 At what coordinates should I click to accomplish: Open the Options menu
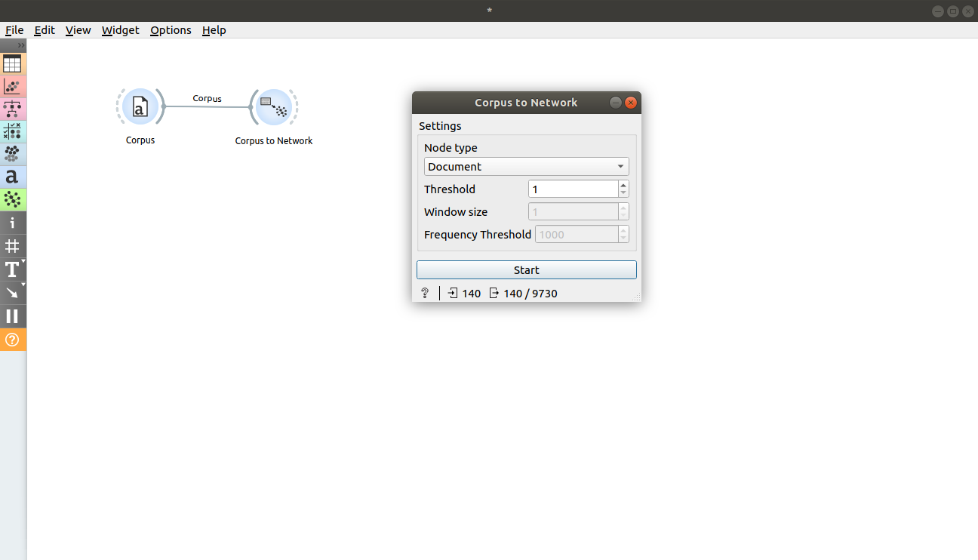[x=170, y=30]
